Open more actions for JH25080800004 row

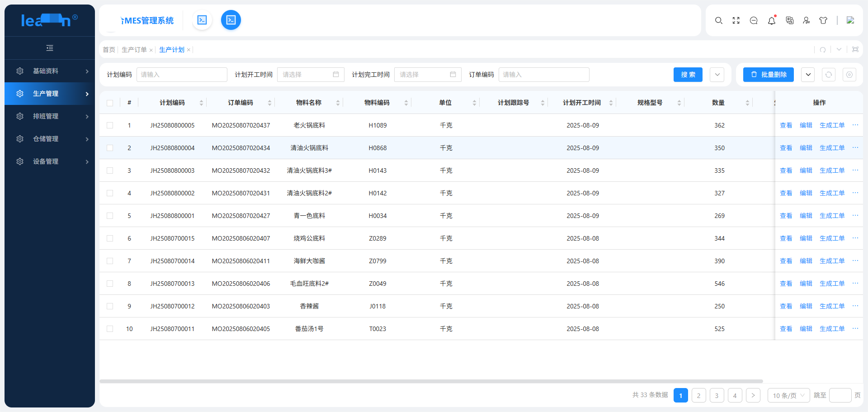pos(855,147)
